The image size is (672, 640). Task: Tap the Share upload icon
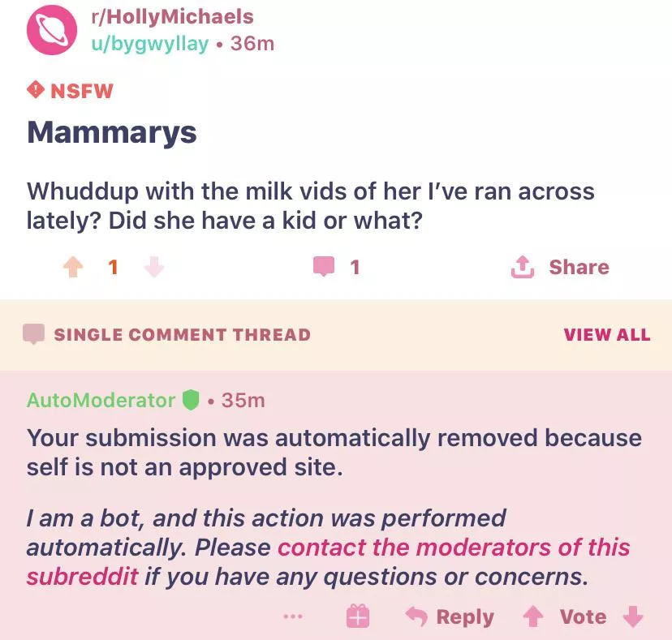(523, 267)
